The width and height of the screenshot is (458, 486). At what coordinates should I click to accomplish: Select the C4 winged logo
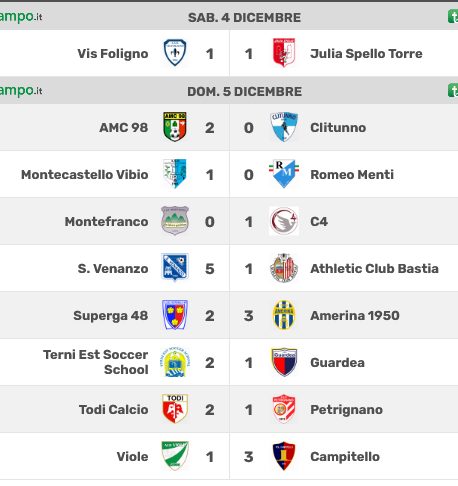coord(284,221)
